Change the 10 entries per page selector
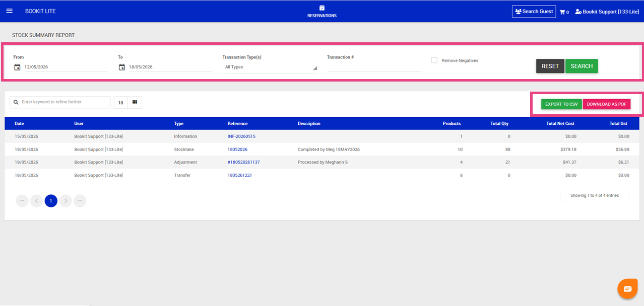644x306 pixels. [x=121, y=102]
